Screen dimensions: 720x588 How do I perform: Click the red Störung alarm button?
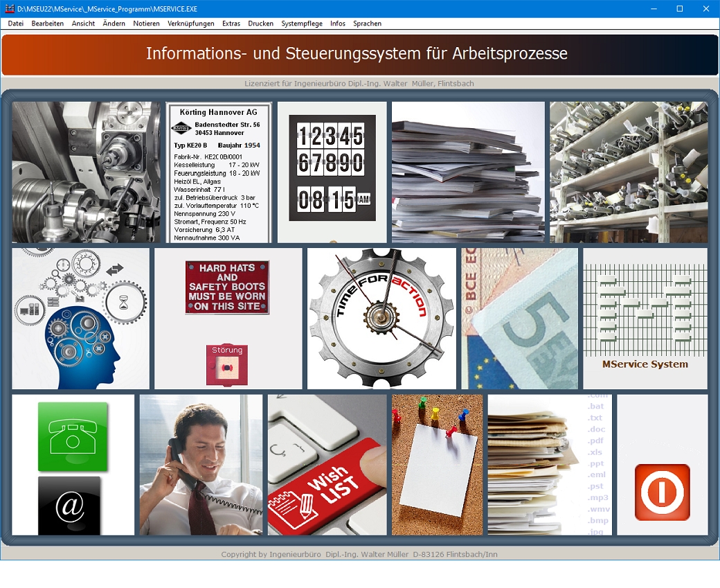227,365
